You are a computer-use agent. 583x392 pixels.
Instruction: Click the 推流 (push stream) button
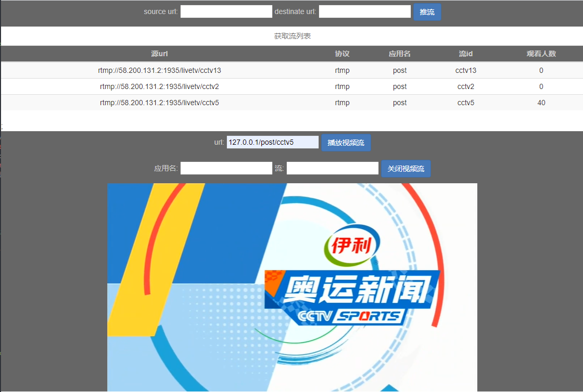pyautogui.click(x=427, y=11)
